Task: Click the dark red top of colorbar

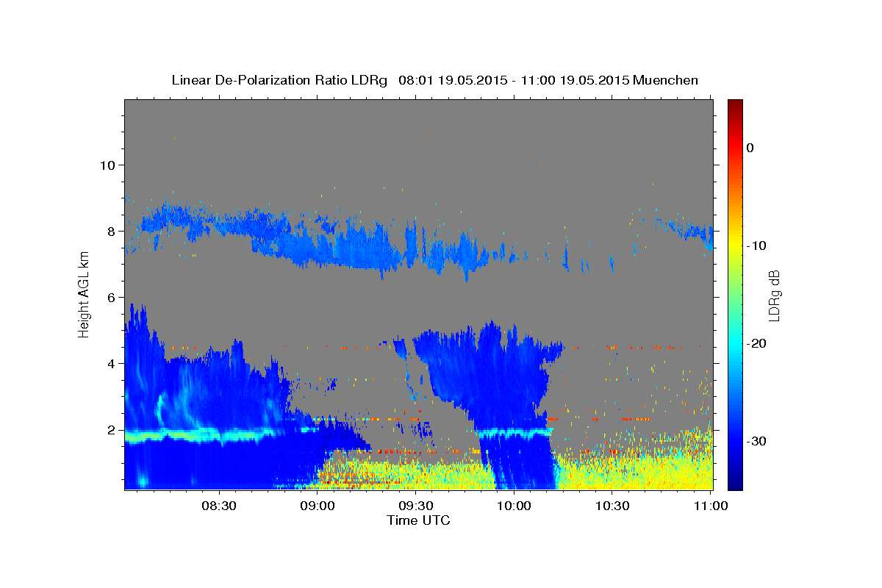Action: [735, 105]
